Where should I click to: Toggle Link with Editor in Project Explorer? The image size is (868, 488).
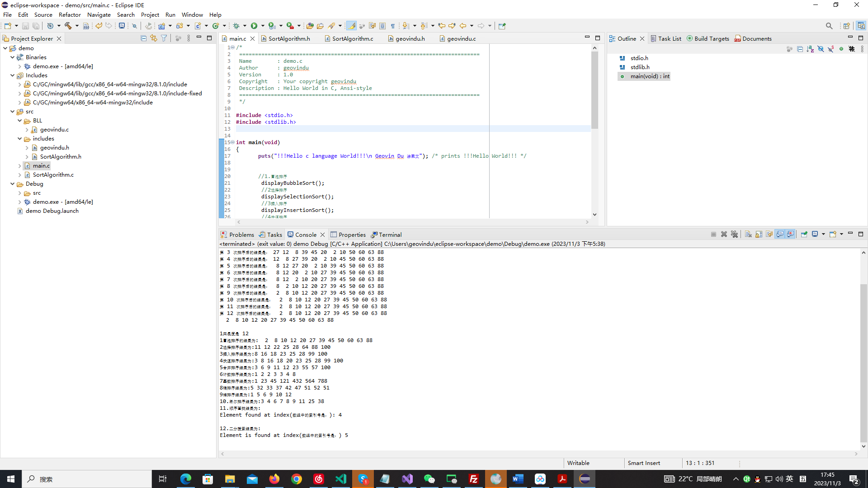(154, 38)
